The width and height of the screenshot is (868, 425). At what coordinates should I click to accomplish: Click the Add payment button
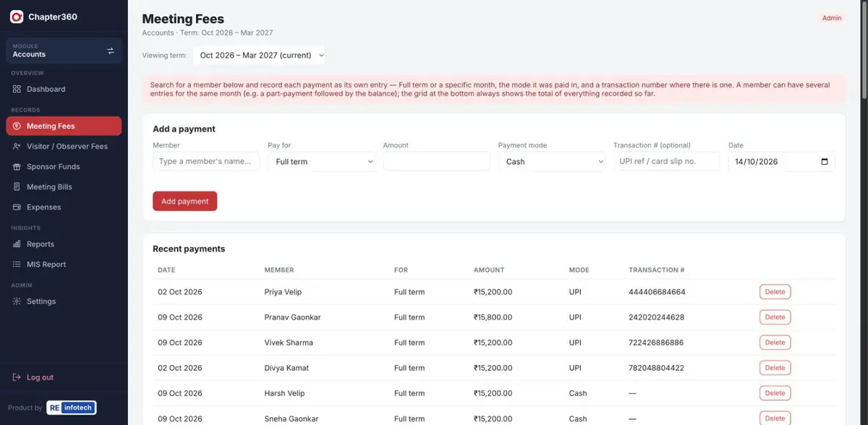(x=184, y=201)
